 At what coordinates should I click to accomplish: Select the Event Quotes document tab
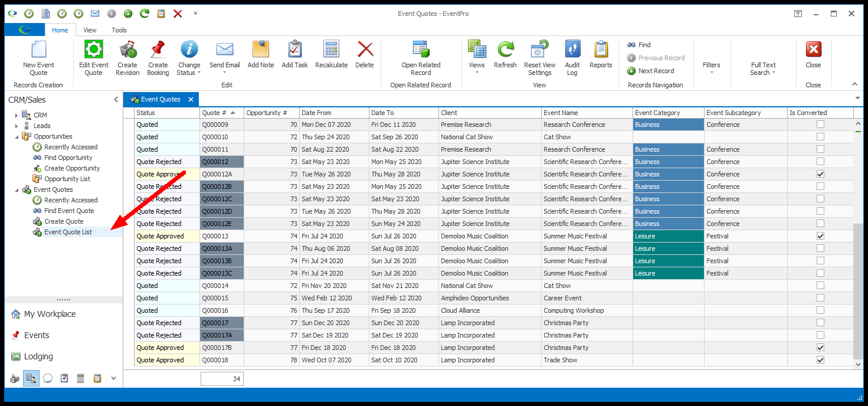[x=161, y=99]
